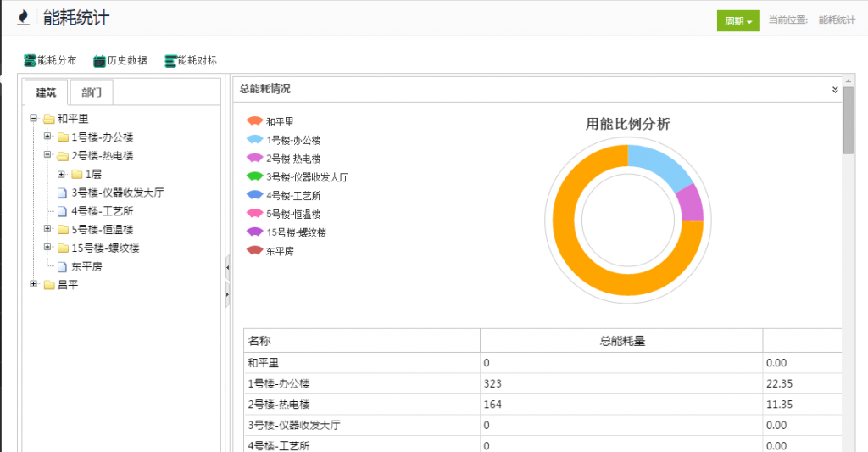Click the value 11.35 in table
The width and height of the screenshot is (868, 452).
(780, 405)
